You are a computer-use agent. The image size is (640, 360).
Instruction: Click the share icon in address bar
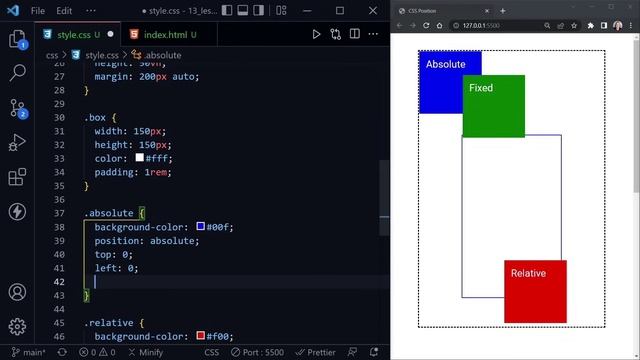(560, 25)
